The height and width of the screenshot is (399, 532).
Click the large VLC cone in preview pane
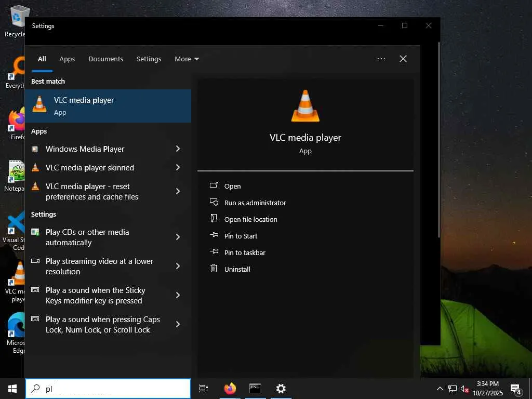click(305, 106)
